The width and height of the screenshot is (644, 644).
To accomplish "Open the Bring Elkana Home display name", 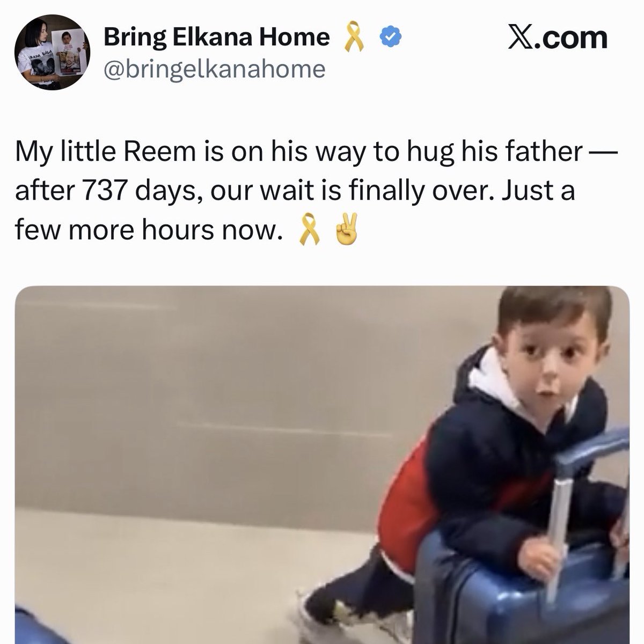I will point(216,37).
